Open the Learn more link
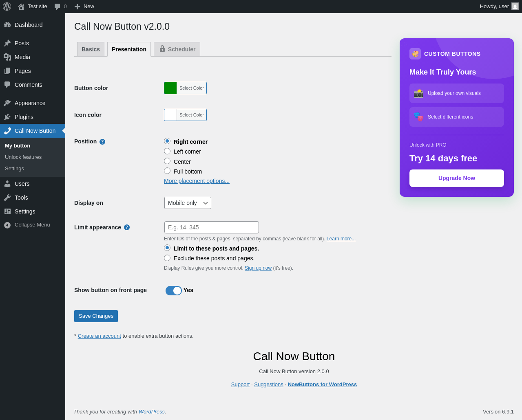This screenshot has width=522, height=420. 341,239
